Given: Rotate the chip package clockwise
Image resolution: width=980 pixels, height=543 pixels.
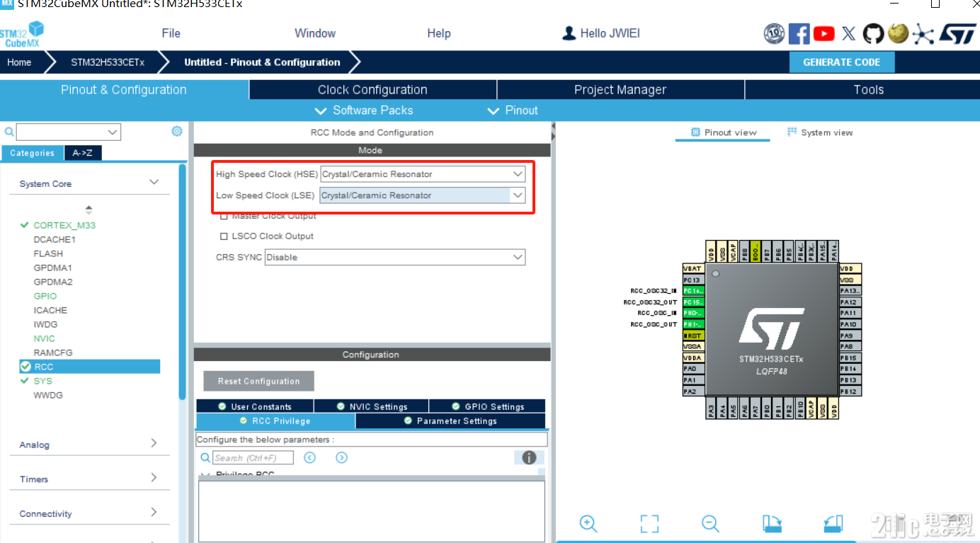Looking at the screenshot, I should (x=771, y=523).
